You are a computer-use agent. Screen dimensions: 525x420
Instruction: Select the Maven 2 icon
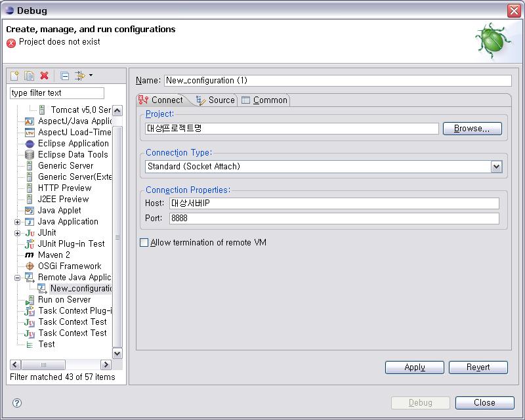click(x=30, y=255)
